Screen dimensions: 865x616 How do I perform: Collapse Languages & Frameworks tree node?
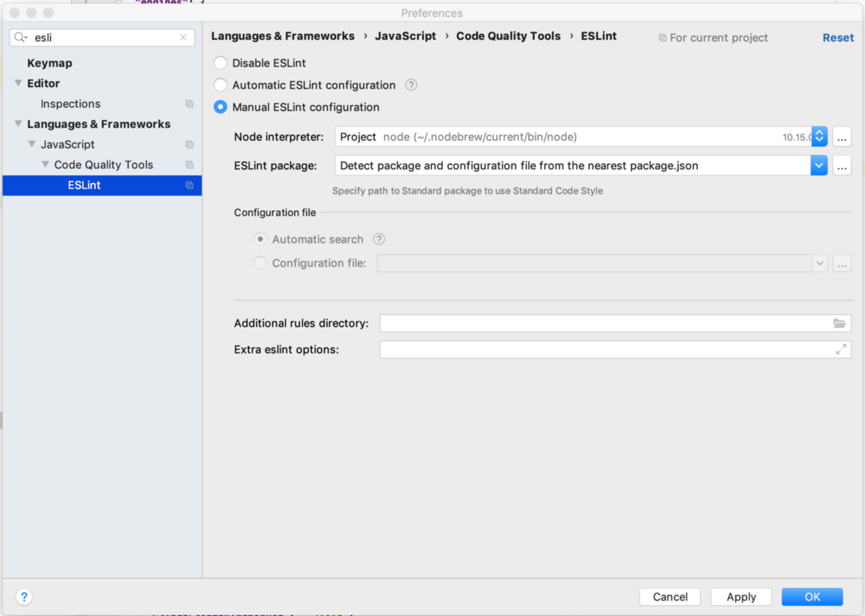pos(19,124)
